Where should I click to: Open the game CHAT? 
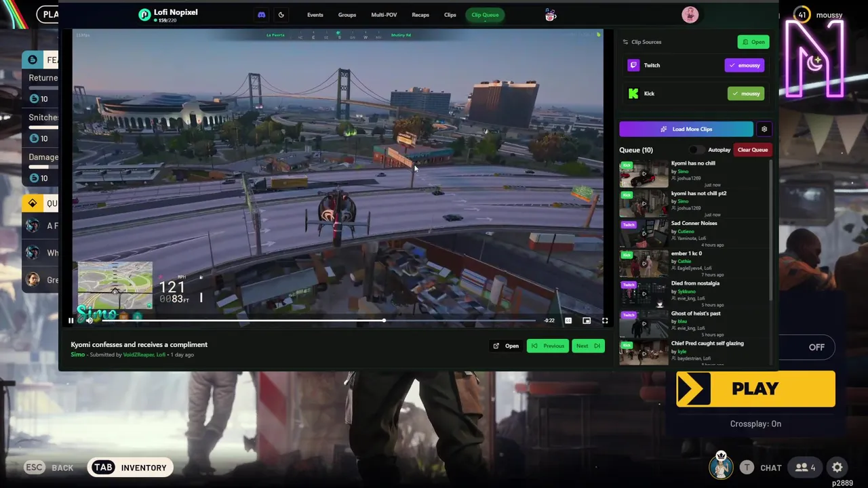tap(760, 468)
